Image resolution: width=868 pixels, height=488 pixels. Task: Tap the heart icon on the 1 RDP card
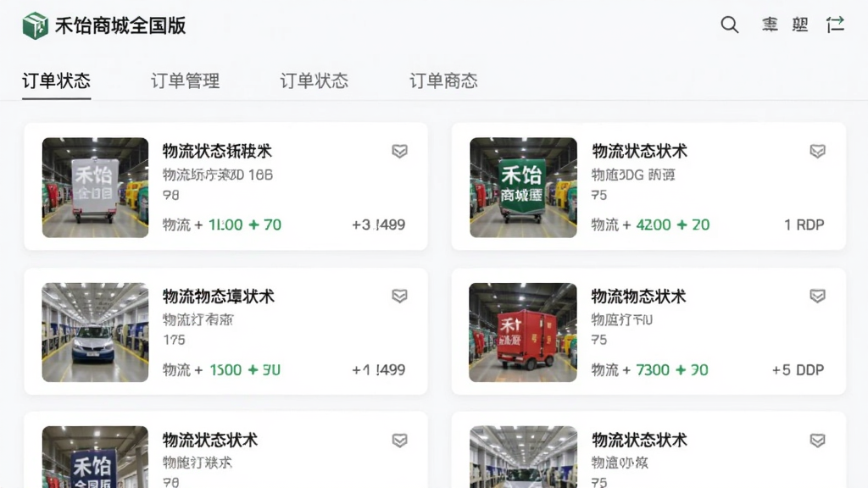(818, 151)
